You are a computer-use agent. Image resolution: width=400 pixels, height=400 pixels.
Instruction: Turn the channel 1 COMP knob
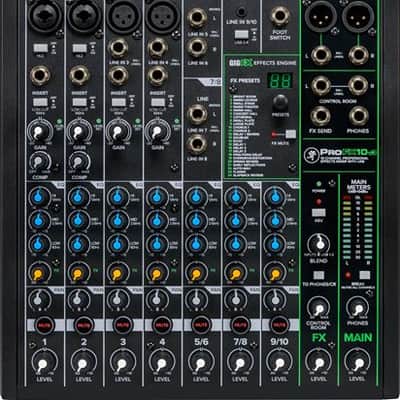point(39,162)
